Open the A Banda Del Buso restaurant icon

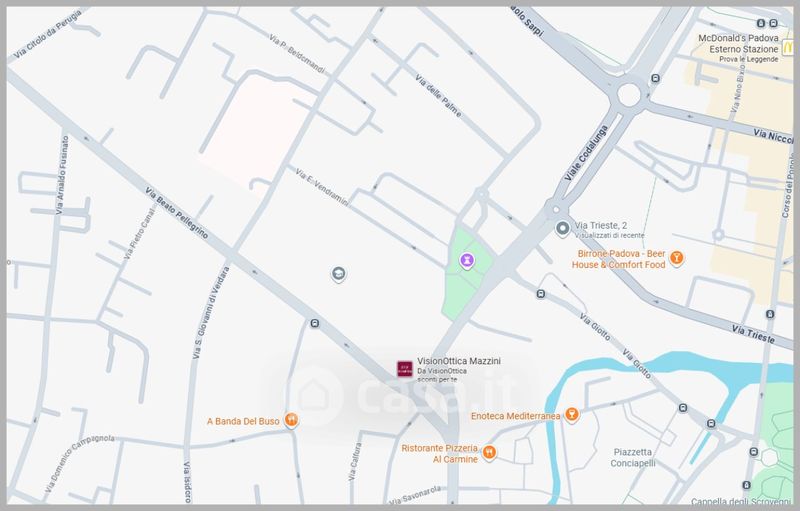pos(290,421)
